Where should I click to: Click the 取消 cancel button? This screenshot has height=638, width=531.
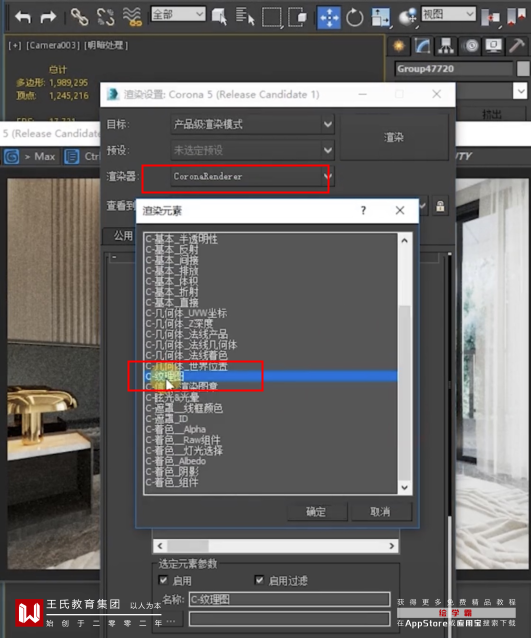(381, 511)
